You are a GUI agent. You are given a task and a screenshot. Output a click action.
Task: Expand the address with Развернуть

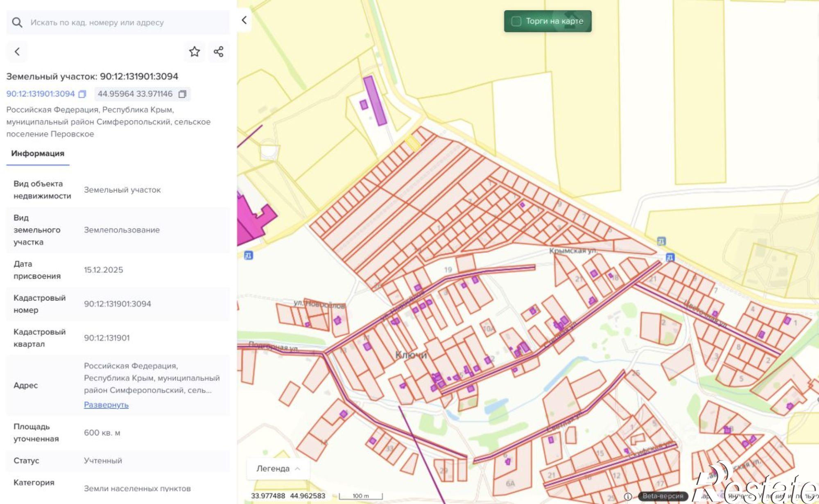click(106, 405)
